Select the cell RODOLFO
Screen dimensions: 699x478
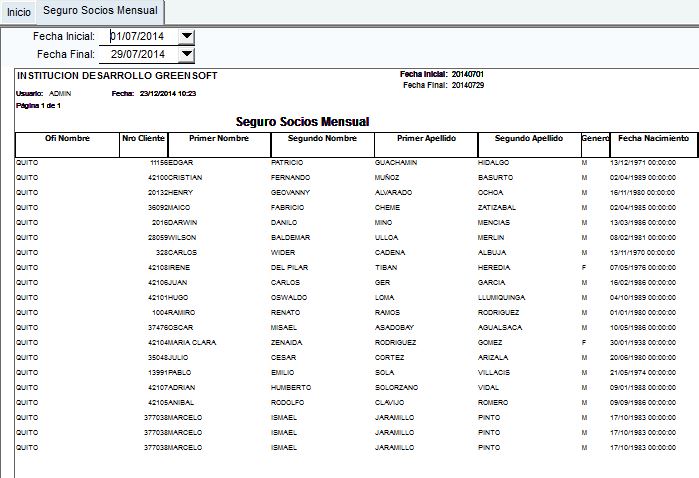pos(288,403)
